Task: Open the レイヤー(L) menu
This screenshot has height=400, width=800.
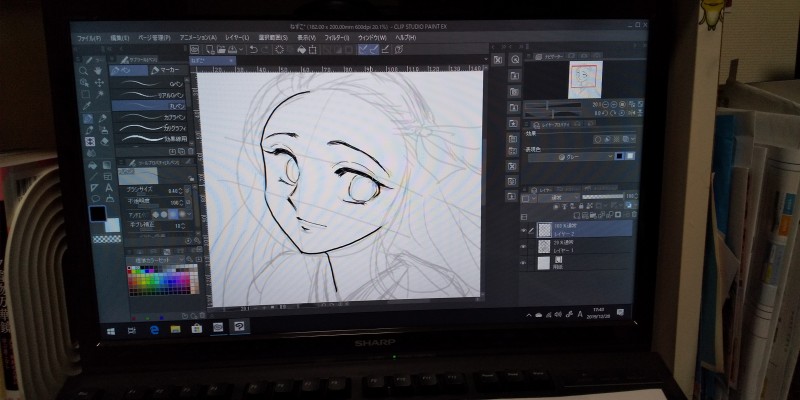Action: pyautogui.click(x=237, y=38)
